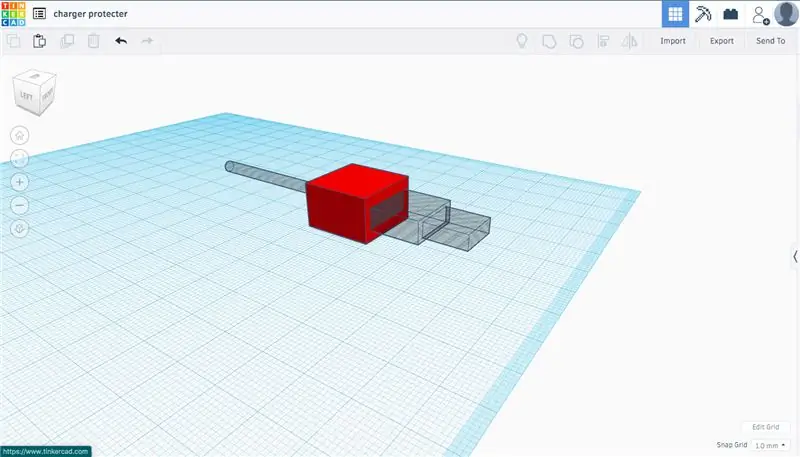Zoom out with the minus button

(19, 206)
